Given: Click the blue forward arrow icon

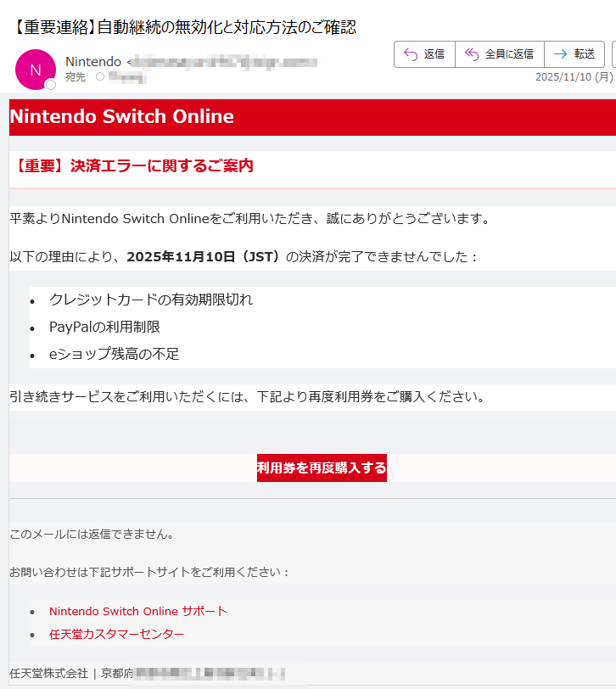Looking at the screenshot, I should (x=560, y=54).
